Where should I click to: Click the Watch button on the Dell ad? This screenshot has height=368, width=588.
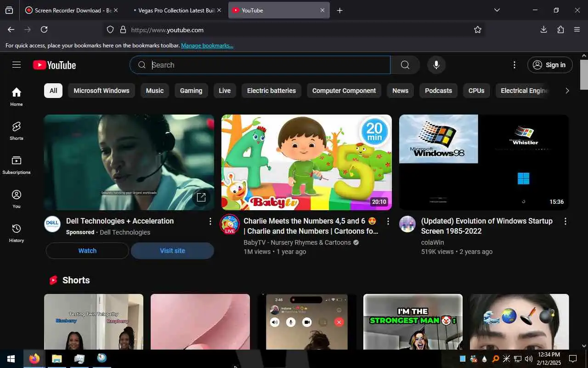87,251
